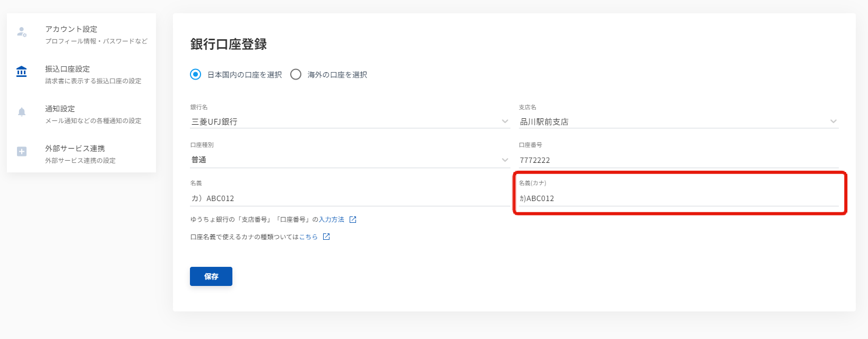
Task: Expand the 銀行名 dropdown
Action: 505,121
